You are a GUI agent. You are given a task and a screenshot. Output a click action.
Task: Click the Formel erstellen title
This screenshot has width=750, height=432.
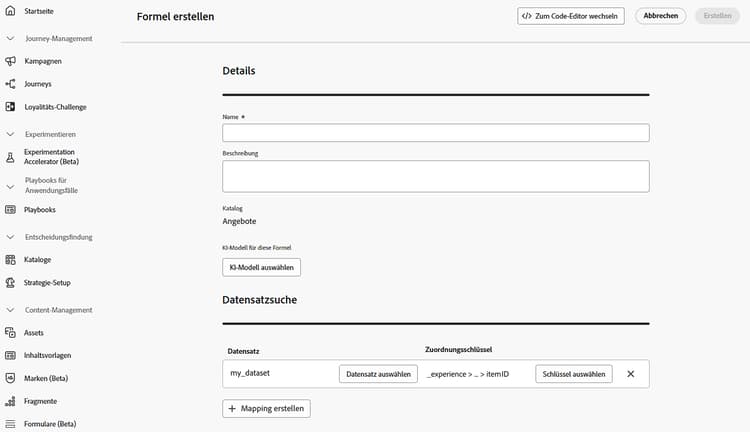pos(176,16)
